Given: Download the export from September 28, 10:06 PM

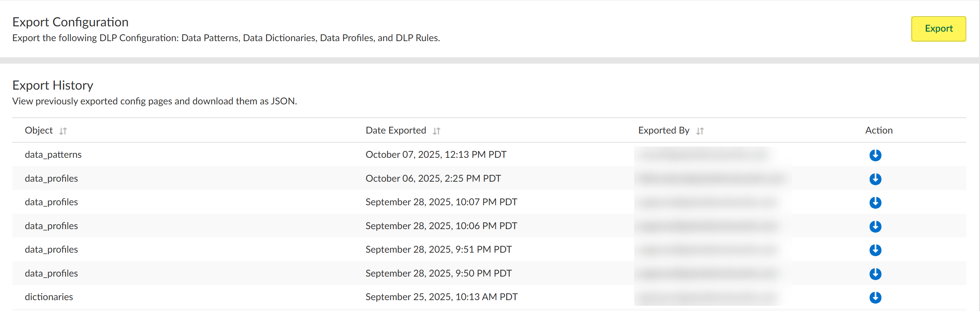Looking at the screenshot, I should [x=875, y=226].
